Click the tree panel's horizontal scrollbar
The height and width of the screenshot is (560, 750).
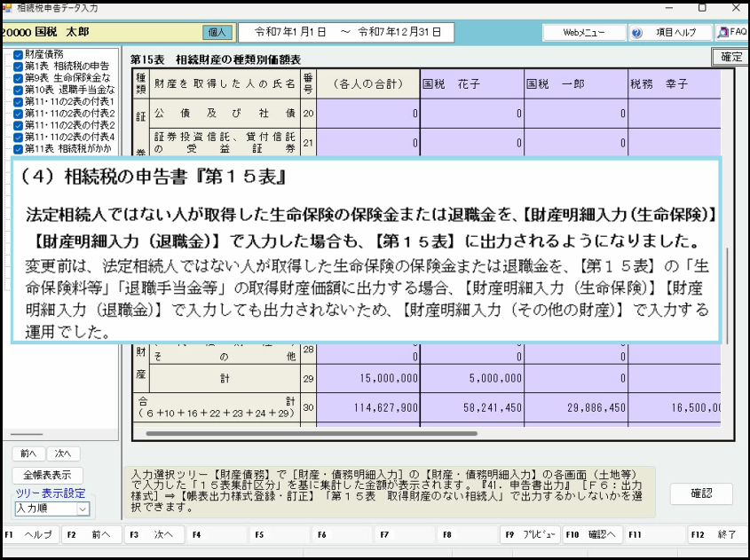click(27, 434)
